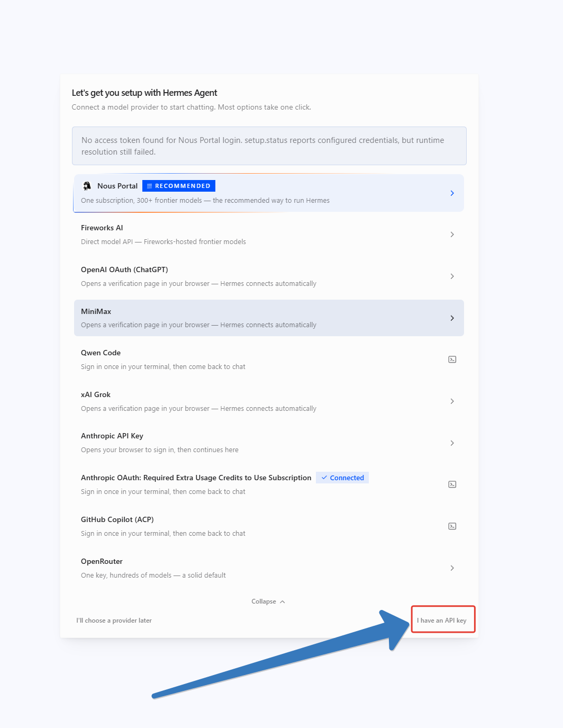The height and width of the screenshot is (728, 563).
Task: Select the OpenRouter provider option
Action: coord(269,568)
